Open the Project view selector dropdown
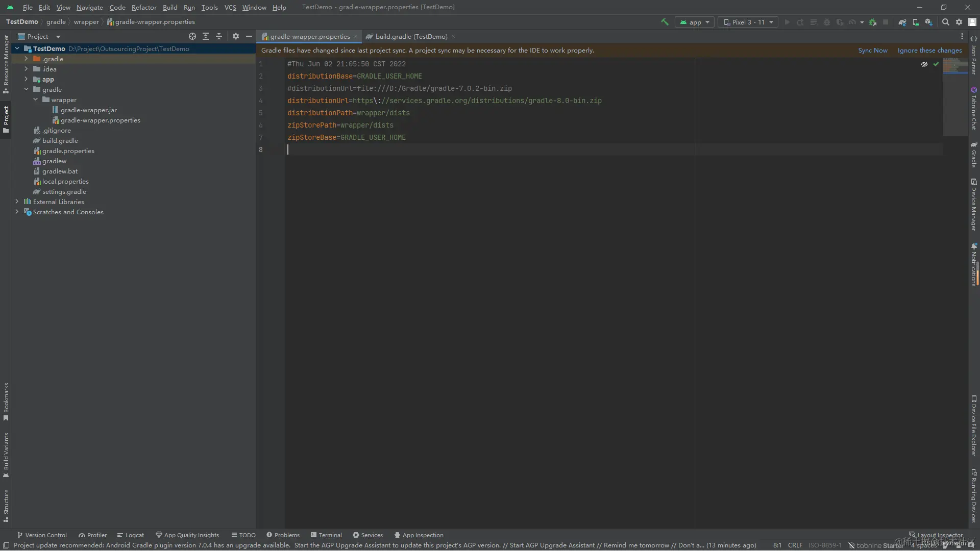The image size is (980, 551). coord(39,36)
